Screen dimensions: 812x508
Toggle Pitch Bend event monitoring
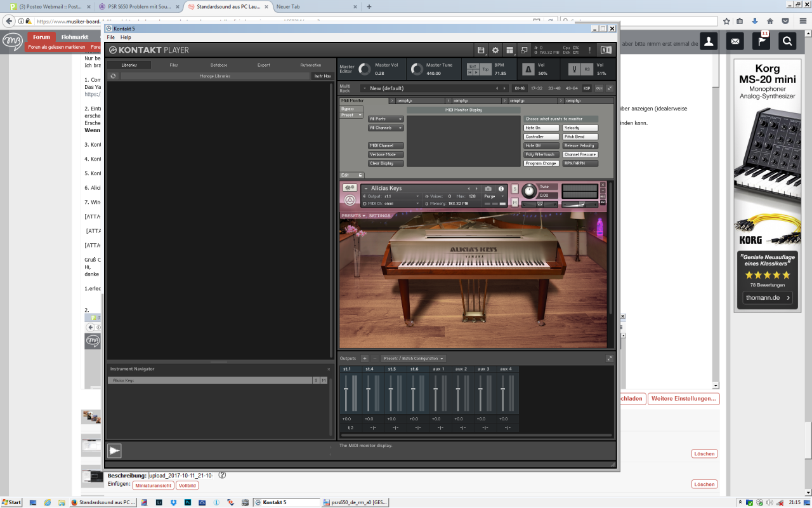point(580,137)
